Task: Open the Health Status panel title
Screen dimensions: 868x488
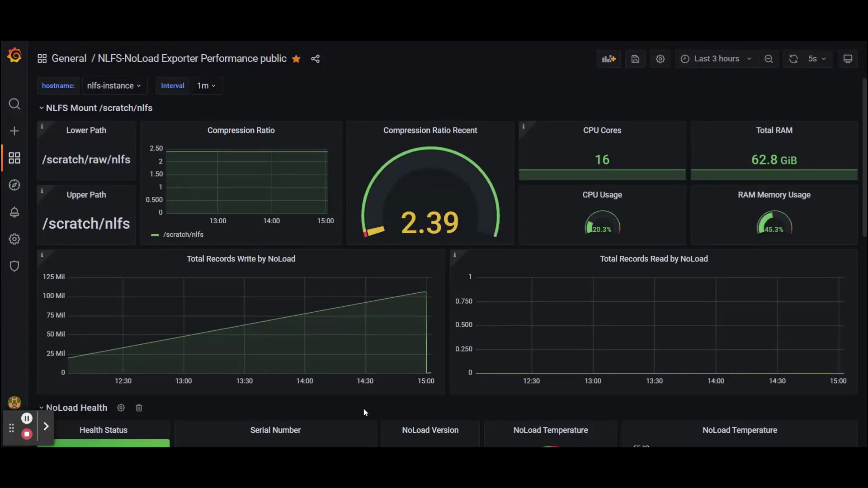Action: pos(104,430)
